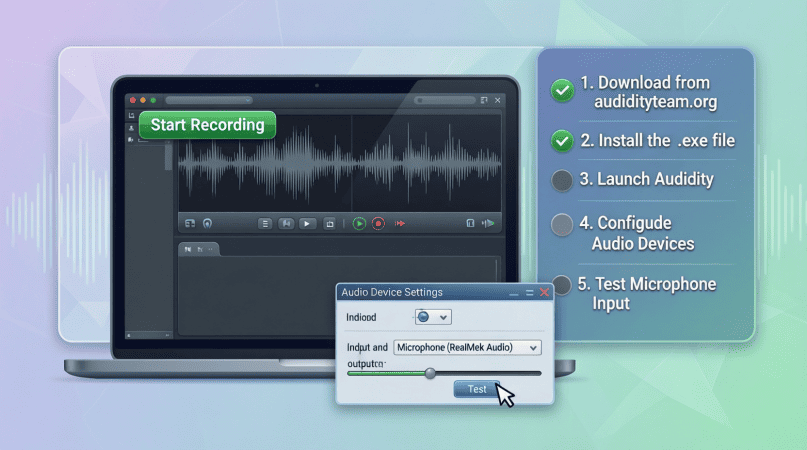
Task: Click the grey play arrow transport button
Action: click(307, 224)
